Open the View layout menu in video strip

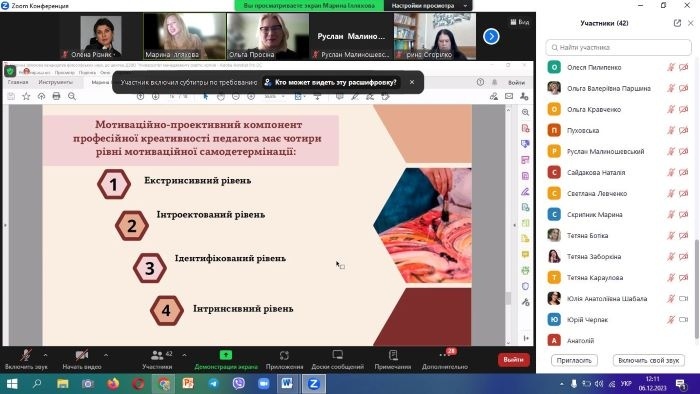pos(520,22)
